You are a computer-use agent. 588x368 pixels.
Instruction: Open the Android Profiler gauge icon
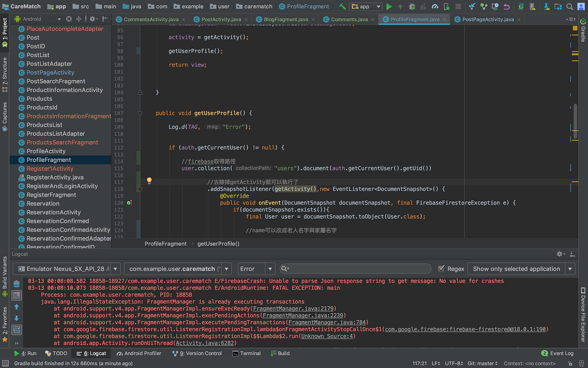(x=435, y=7)
